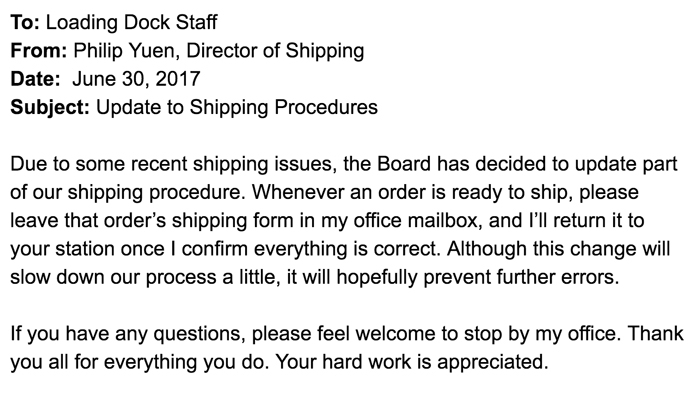This screenshot has height=395, width=700.
Task: Click "Update to Shipping Procedures" subject text
Action: [x=237, y=108]
